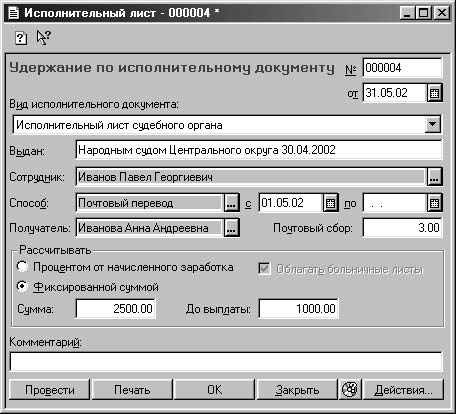Open calendar for start date 01.05.02

[330, 203]
